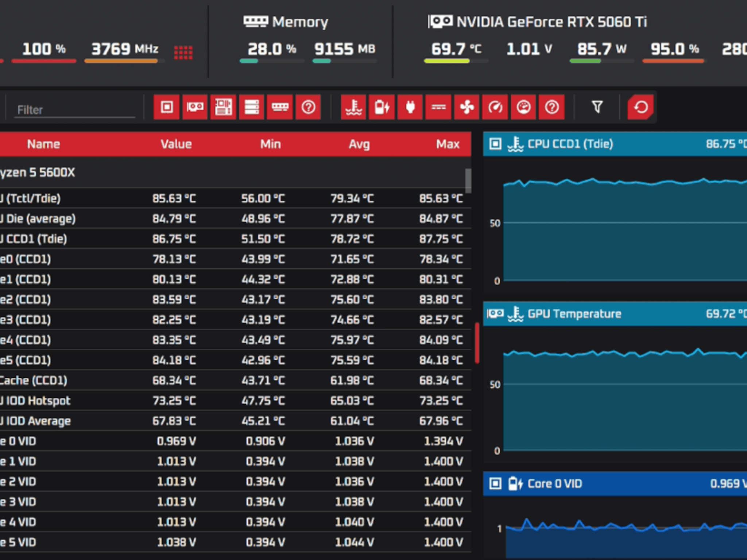Click the chip icon in CPU CCD1 graph header
This screenshot has height=560, width=747.
coord(495,144)
